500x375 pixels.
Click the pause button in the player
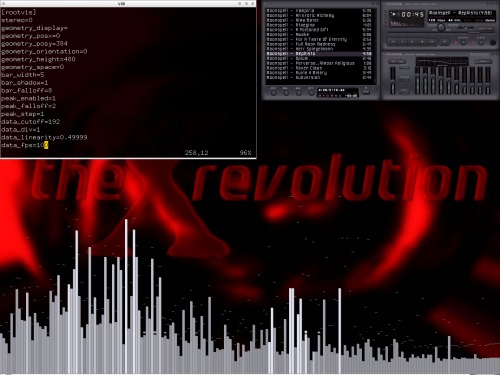click(x=412, y=42)
